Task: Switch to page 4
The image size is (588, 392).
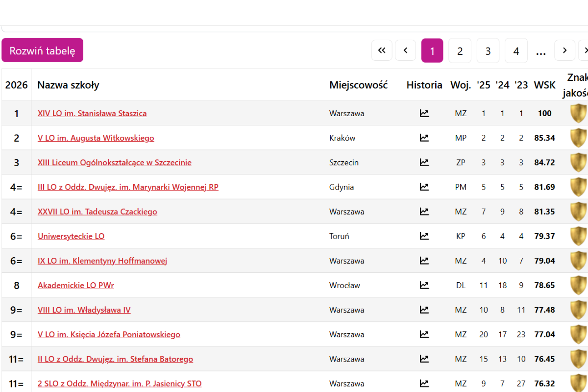Action: (516, 50)
